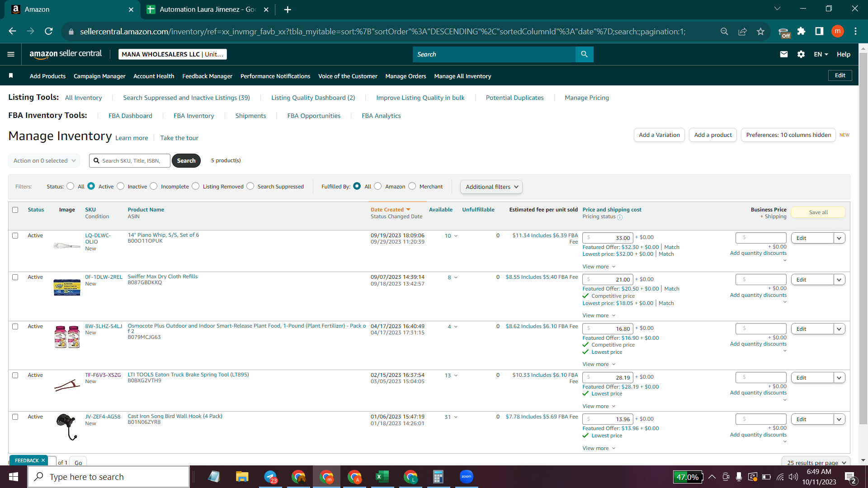The width and height of the screenshot is (868, 488).
Task: Open the Potential Duplicates link
Action: (x=514, y=98)
